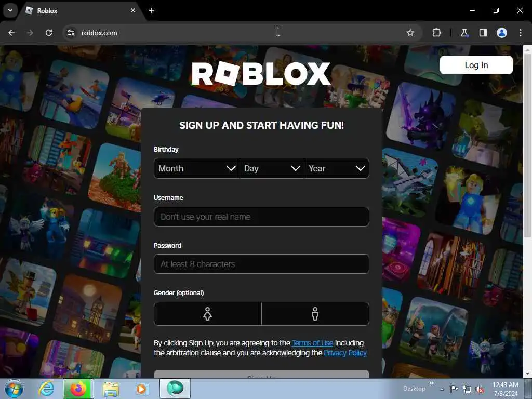532x399 pixels.
Task: Open Windows Media Player taskbar icon
Action: (142, 389)
